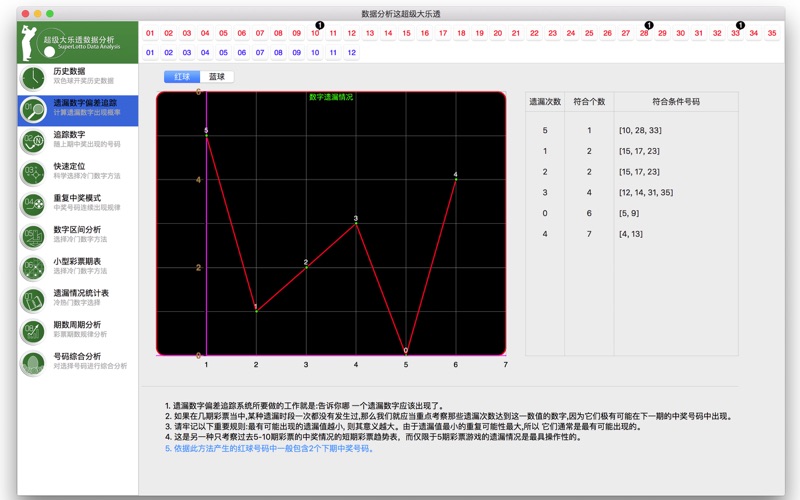Click the 数字区间分析 menu label

click(77, 230)
